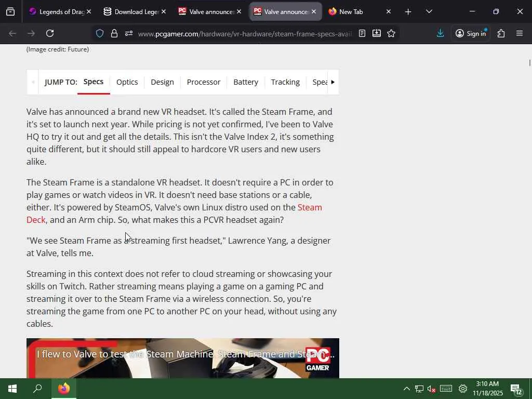
Task: Bookmark this page with star icon
Action: pyautogui.click(x=391, y=33)
